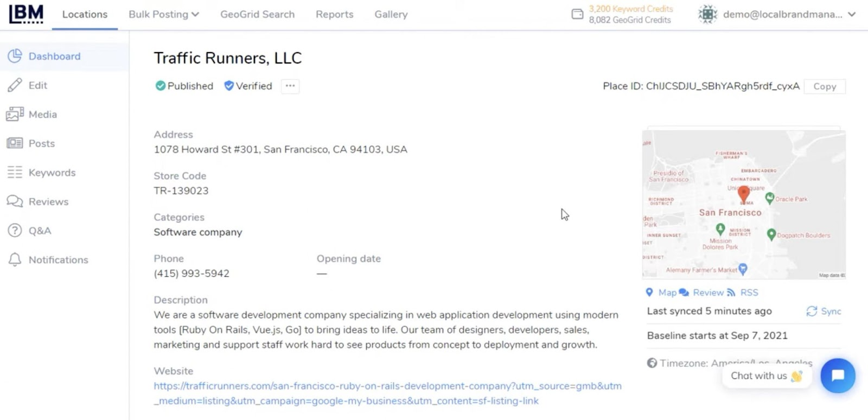Screen dimensions: 868x420
Task: Click the Q&A question mark icon
Action: (15, 230)
